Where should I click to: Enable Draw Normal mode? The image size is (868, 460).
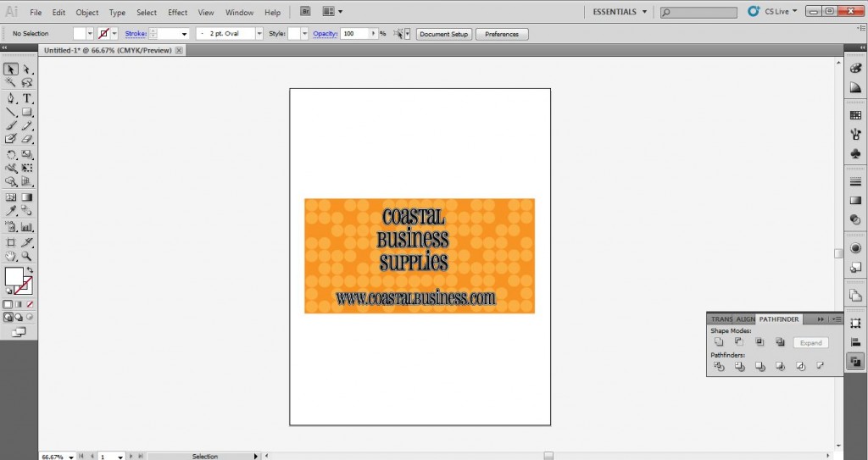pos(8,317)
